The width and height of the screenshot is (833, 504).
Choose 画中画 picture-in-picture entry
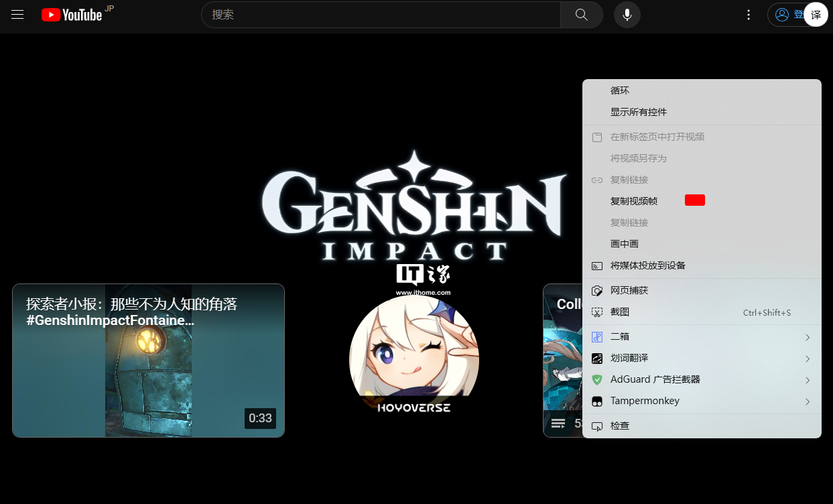click(x=702, y=244)
